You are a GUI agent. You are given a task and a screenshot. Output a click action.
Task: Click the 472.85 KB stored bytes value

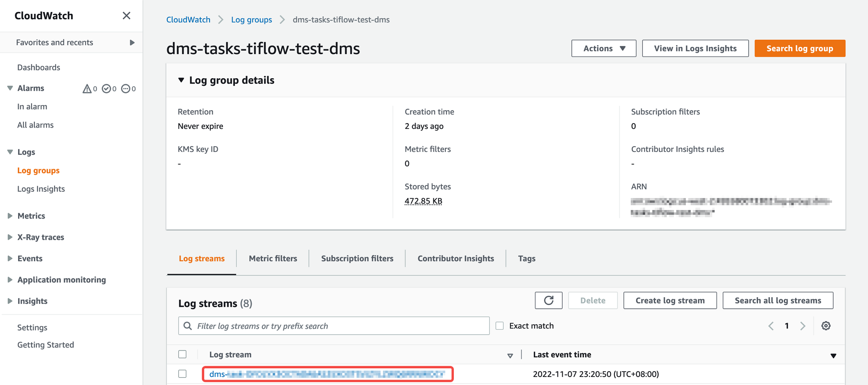[423, 201]
